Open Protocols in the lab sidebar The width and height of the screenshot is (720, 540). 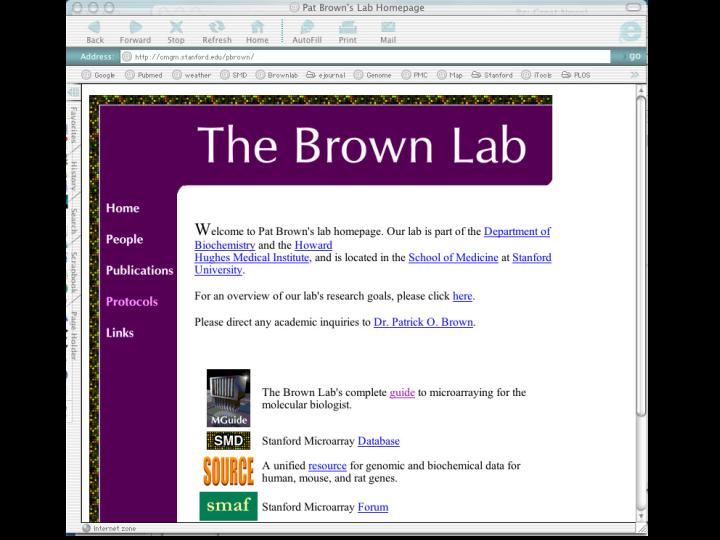pyautogui.click(x=132, y=302)
